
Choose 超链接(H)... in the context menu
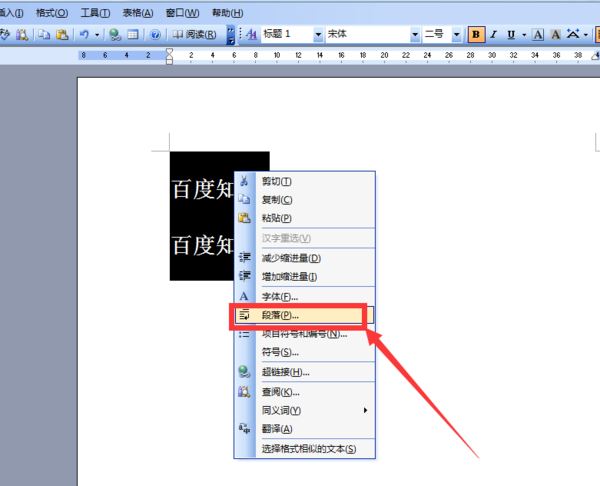pyautogui.click(x=305, y=372)
